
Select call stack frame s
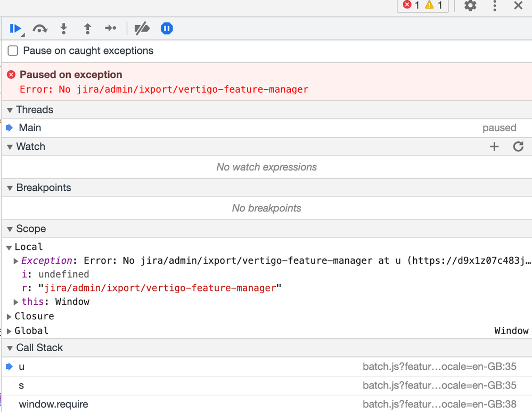(x=267, y=385)
